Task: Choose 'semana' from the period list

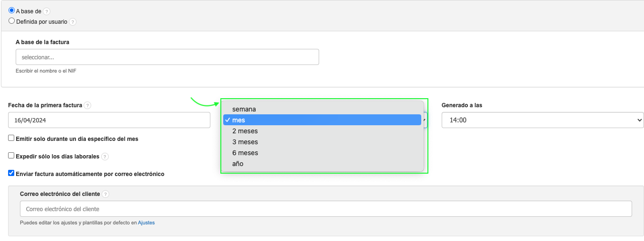Action: tap(244, 109)
